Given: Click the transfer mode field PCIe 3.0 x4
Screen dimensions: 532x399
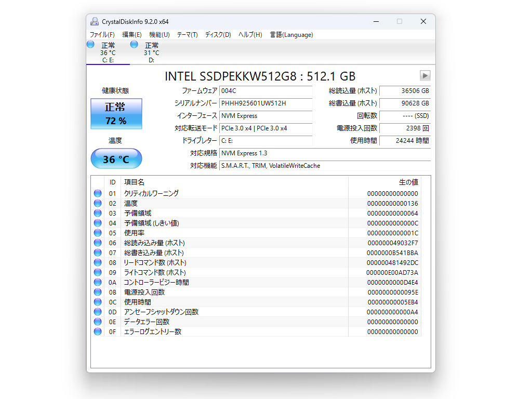Looking at the screenshot, I should [x=265, y=128].
